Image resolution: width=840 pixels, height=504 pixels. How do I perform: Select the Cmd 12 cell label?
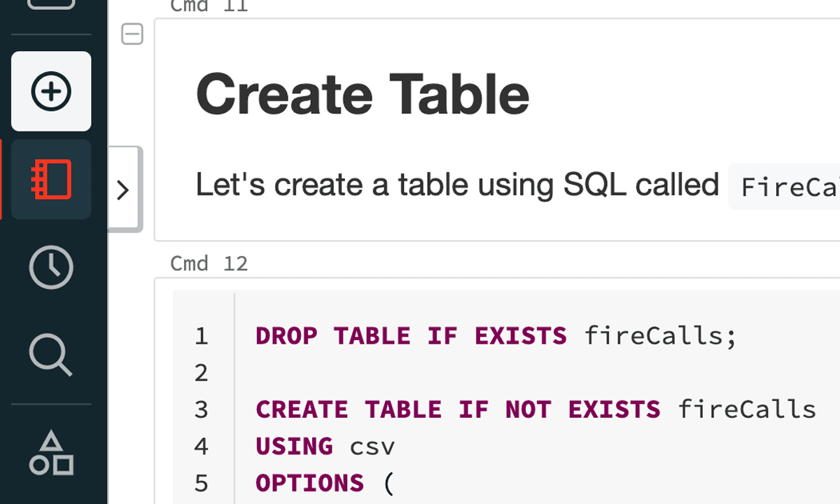[x=209, y=263]
